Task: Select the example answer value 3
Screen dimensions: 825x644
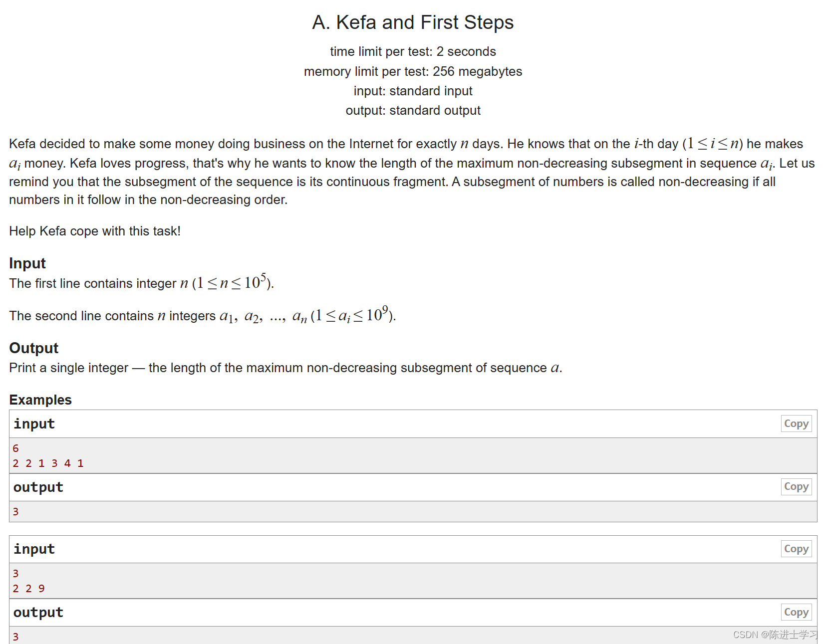Action: pos(15,511)
